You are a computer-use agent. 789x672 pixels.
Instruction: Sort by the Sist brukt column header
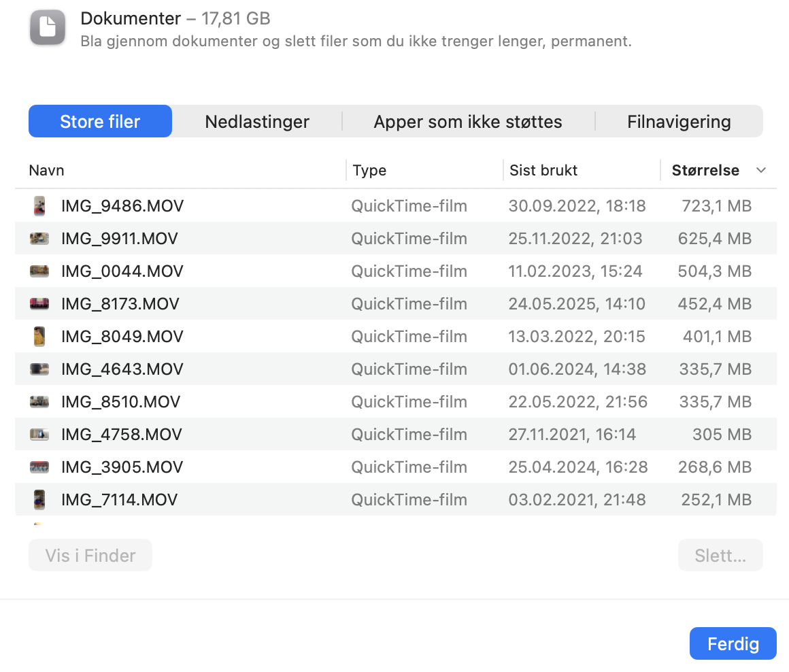pyautogui.click(x=543, y=170)
